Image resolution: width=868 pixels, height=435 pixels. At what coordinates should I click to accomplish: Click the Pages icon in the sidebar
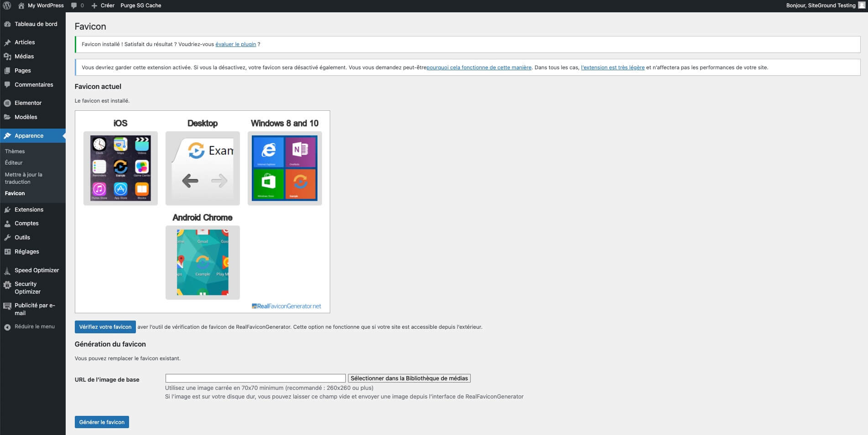pos(7,71)
